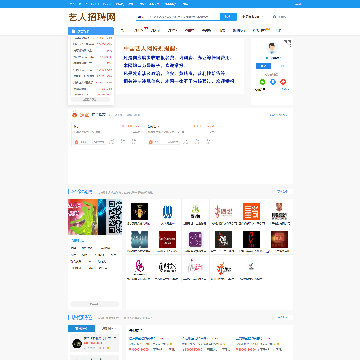360x360 pixels.
Task: Open the red-orange calligraphy logo in the third row
Action: (223, 267)
